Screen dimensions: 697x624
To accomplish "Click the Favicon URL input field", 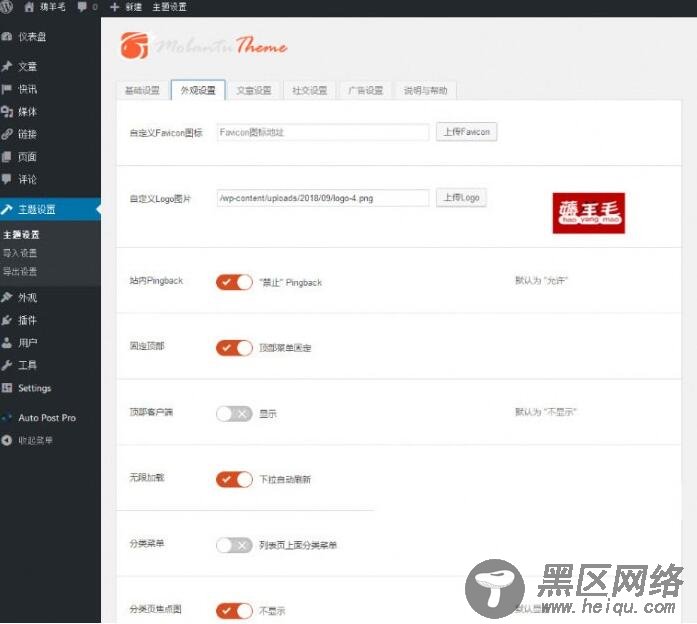I will point(323,132).
